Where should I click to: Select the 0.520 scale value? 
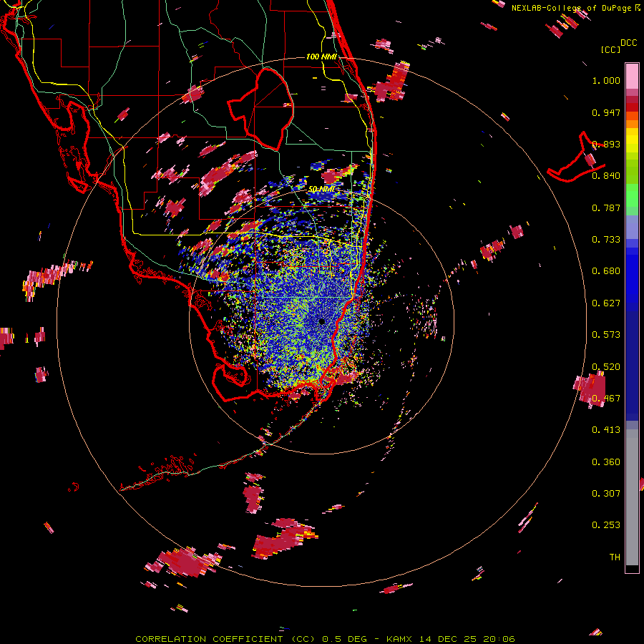(606, 367)
